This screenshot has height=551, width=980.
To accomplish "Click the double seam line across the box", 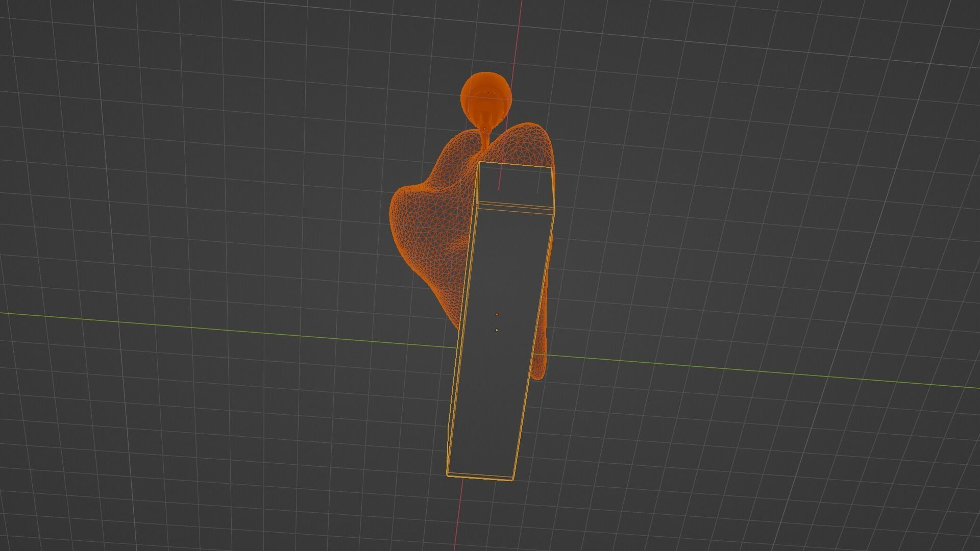I will [x=516, y=206].
